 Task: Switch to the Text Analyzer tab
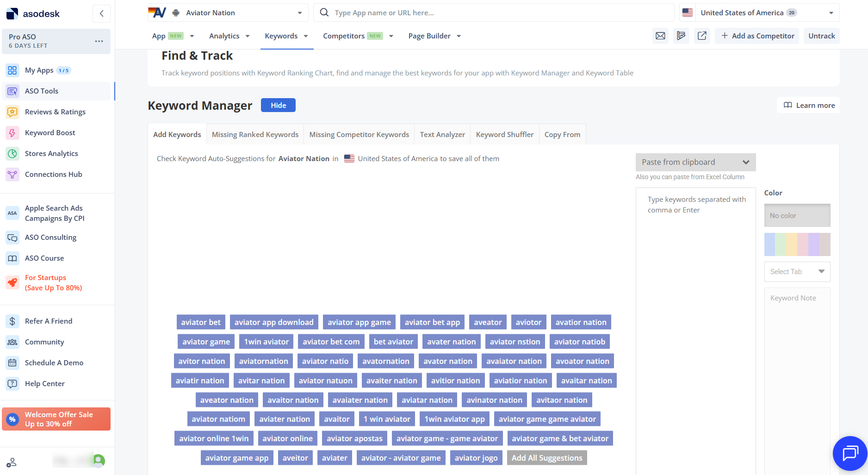click(x=442, y=135)
